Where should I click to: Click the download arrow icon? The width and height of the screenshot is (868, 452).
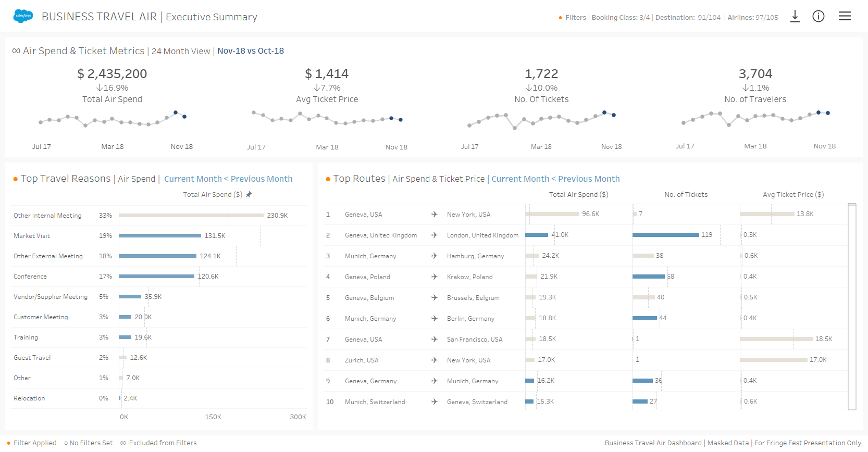(795, 16)
